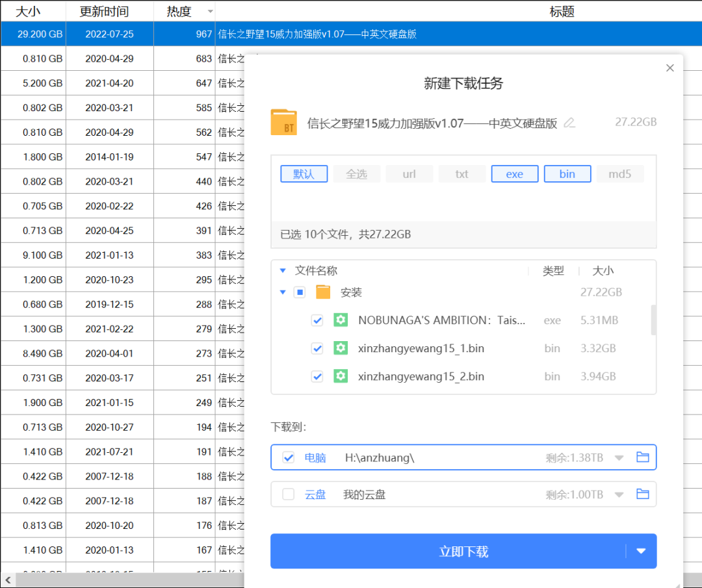Image resolution: width=702 pixels, height=588 pixels.
Task: Select the result row dated 2020-02-22
Action: 122,206
